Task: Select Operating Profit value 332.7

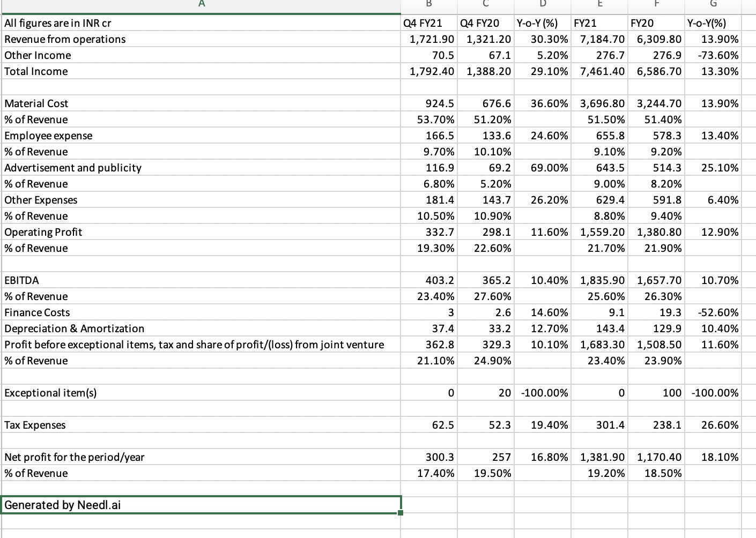Action: (429, 232)
